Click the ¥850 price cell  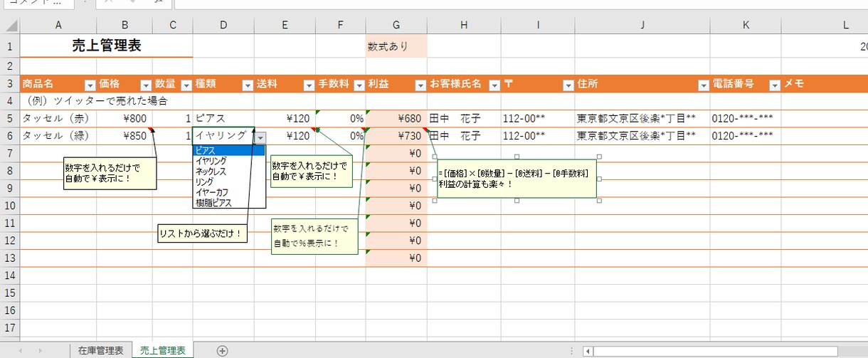125,136
